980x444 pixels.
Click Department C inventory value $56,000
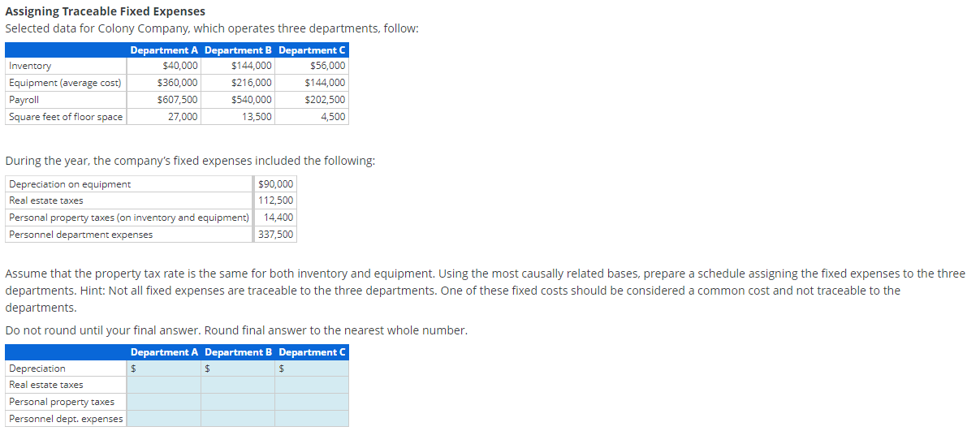coord(327,66)
